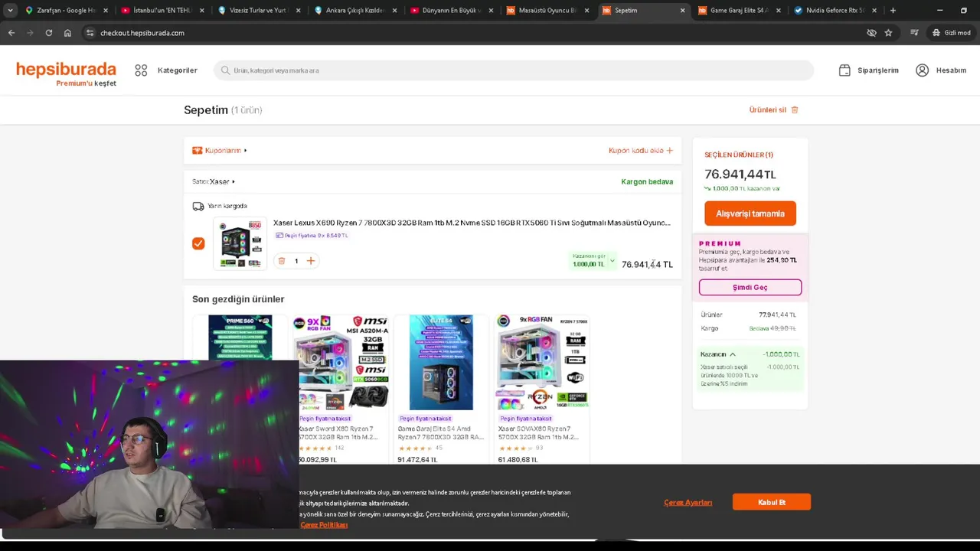Click Ürünleri sil link
The height and width of the screenshot is (551, 980).
pos(768,110)
